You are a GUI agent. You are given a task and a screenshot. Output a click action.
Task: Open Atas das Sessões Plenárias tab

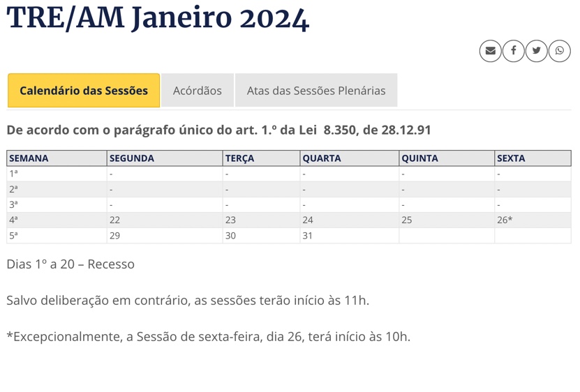[x=316, y=91]
